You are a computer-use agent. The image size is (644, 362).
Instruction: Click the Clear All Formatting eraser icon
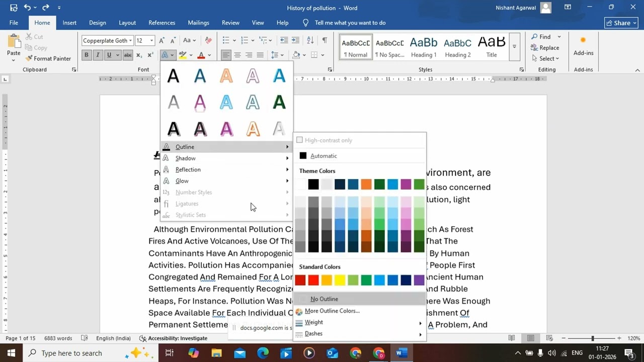point(208,41)
